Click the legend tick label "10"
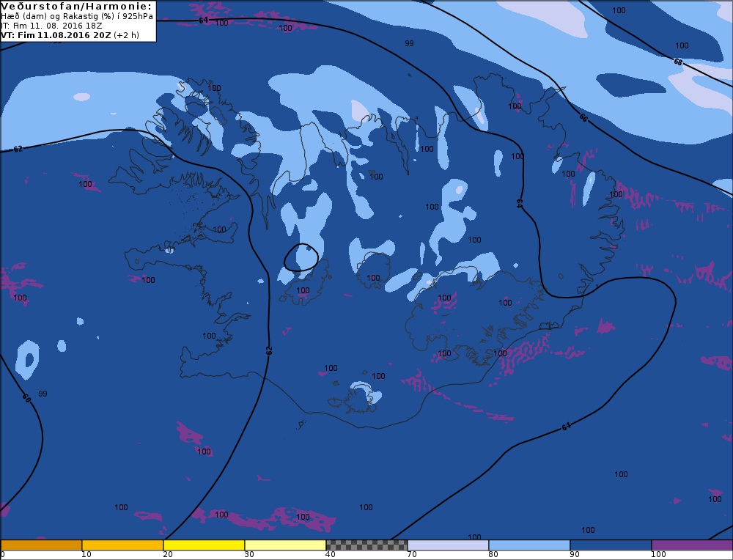The height and width of the screenshot is (560, 733). click(86, 554)
